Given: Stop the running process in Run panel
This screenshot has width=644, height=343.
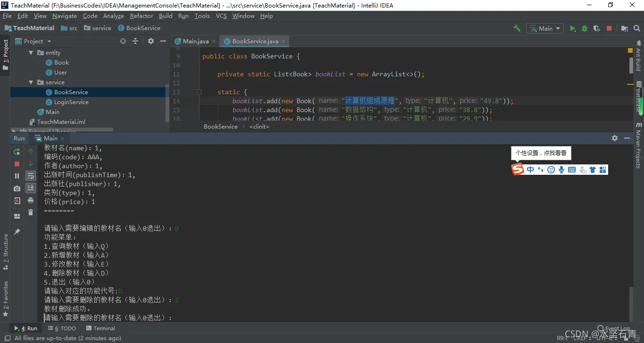Looking at the screenshot, I should [17, 163].
